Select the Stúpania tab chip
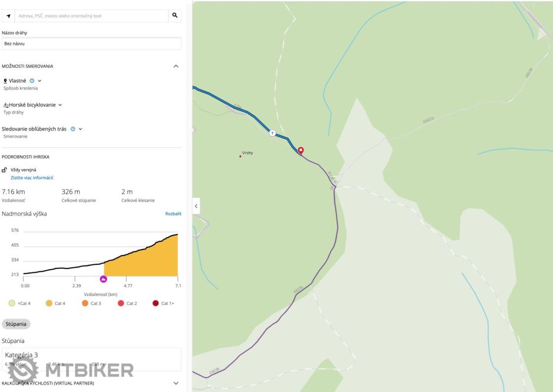This screenshot has width=553, height=392. pos(16,324)
